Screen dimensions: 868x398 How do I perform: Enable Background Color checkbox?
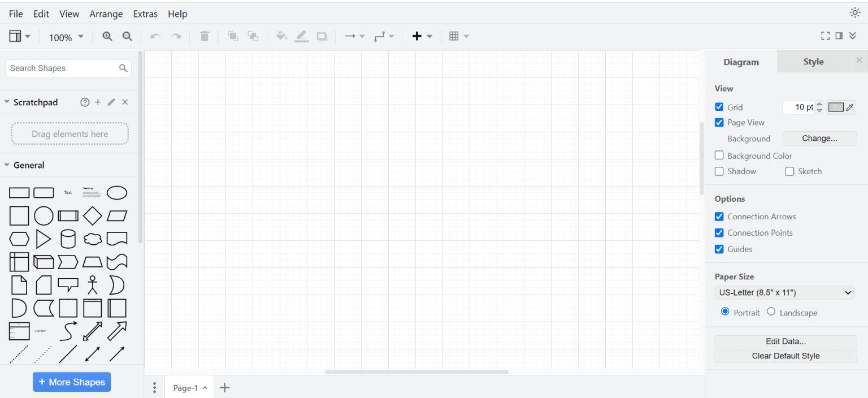[x=719, y=155]
